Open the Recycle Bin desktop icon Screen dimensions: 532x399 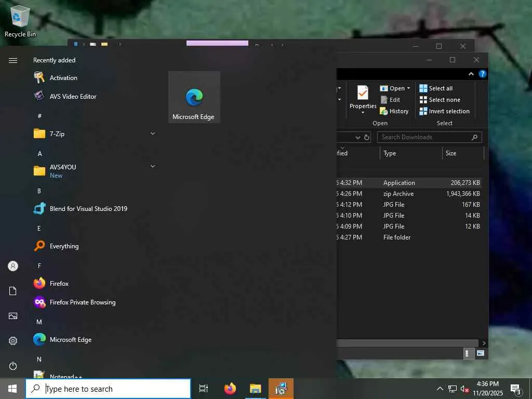pos(20,20)
